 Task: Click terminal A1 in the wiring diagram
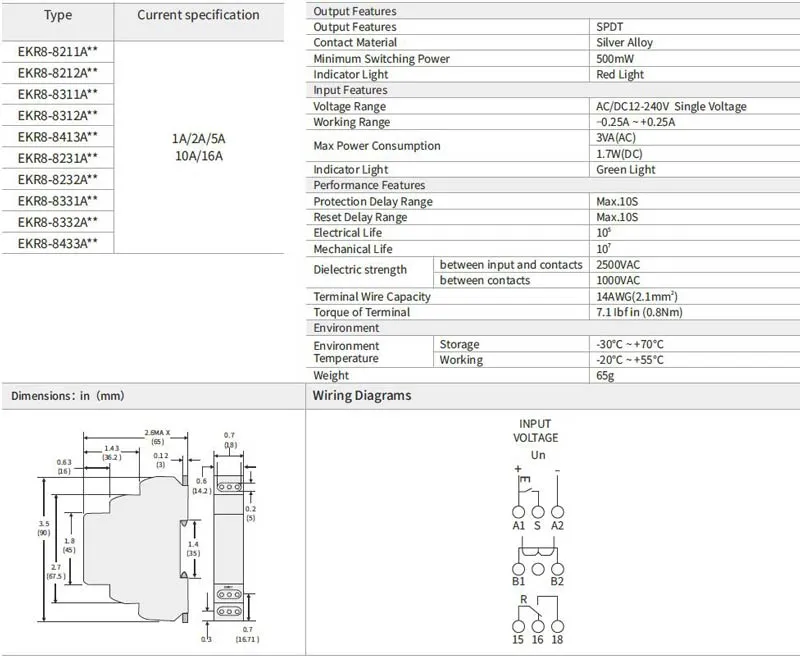[x=518, y=511]
